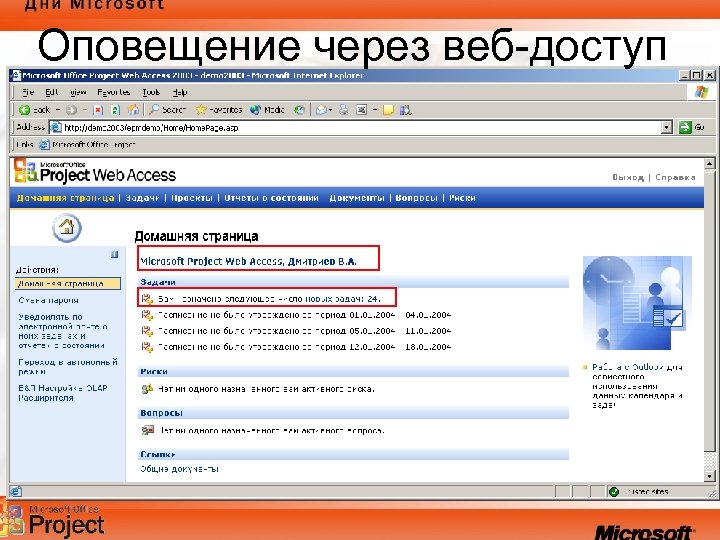
Task: Click the Справка link
Action: point(675,177)
